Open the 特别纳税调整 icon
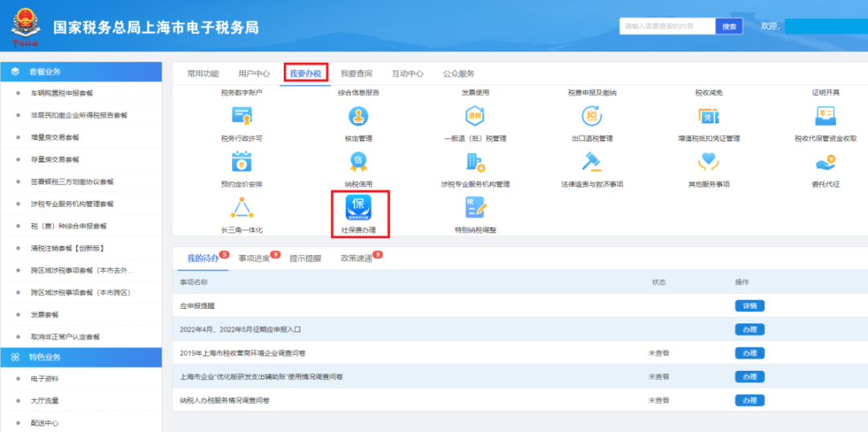This screenshot has width=868, height=432. [475, 207]
